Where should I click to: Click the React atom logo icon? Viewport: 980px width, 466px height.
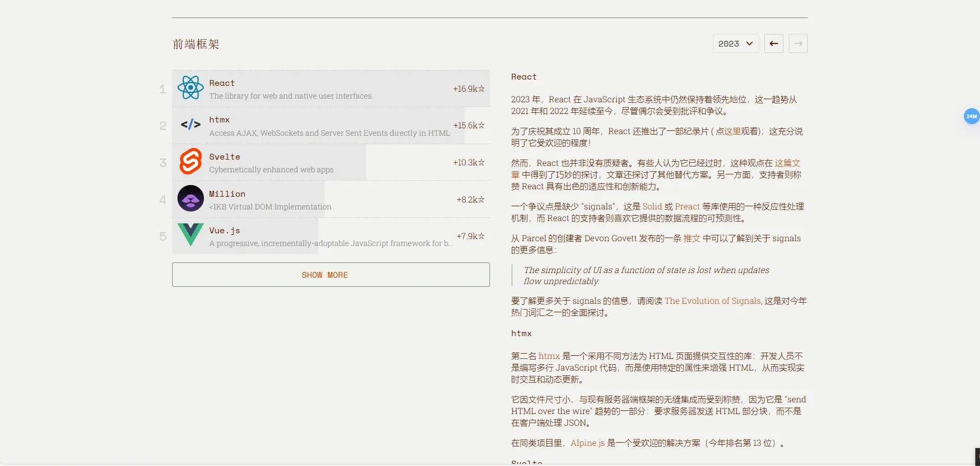[191, 88]
